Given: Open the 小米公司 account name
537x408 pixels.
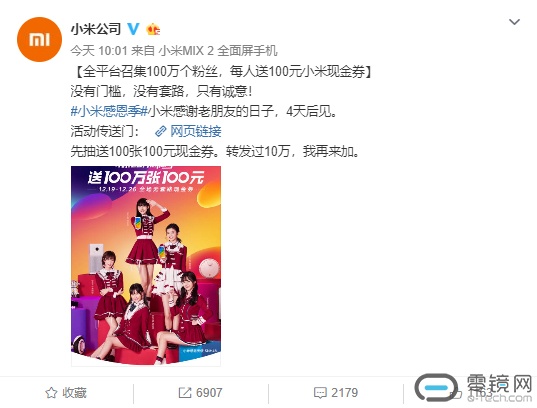Looking at the screenshot, I should 96,29.
